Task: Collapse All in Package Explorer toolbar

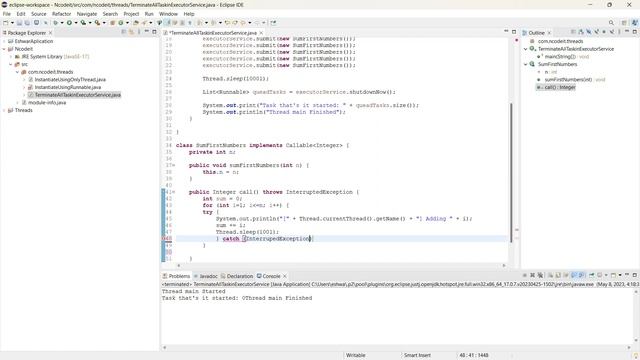Action: tap(124, 32)
